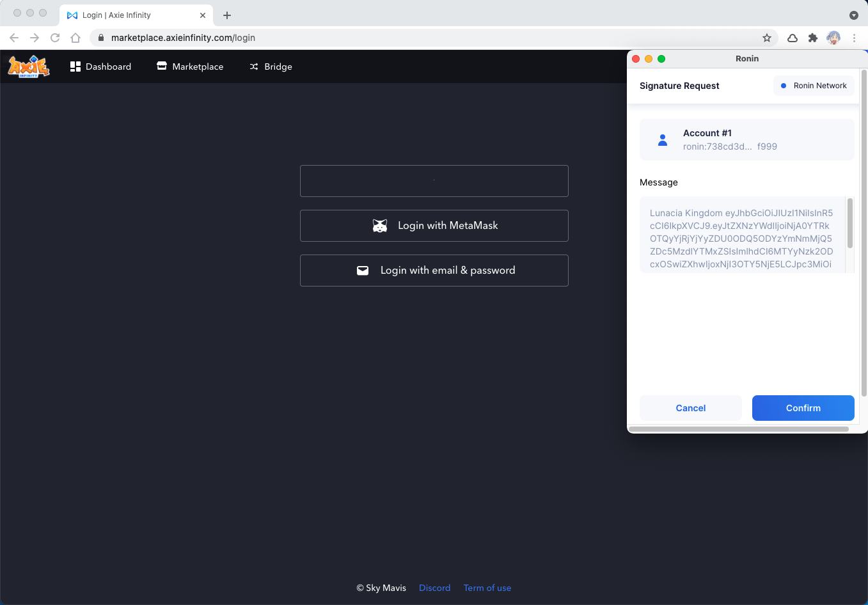Choose Login with email & password

tap(434, 271)
